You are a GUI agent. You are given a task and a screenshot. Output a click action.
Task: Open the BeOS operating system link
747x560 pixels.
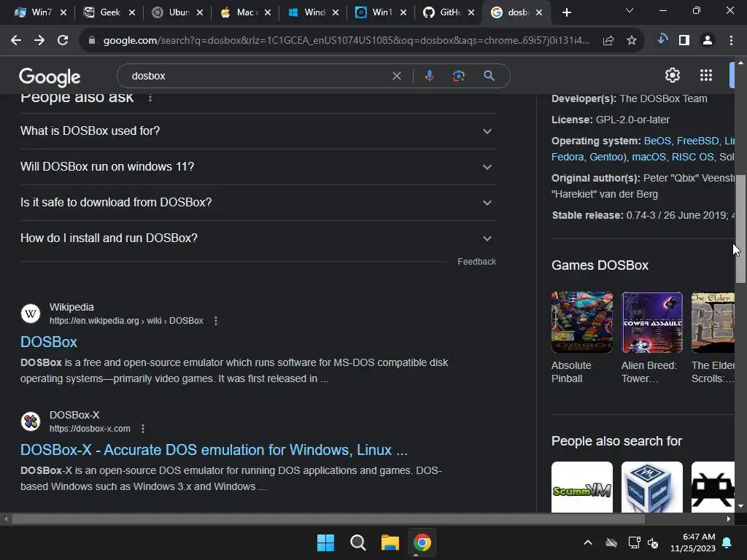coord(657,141)
